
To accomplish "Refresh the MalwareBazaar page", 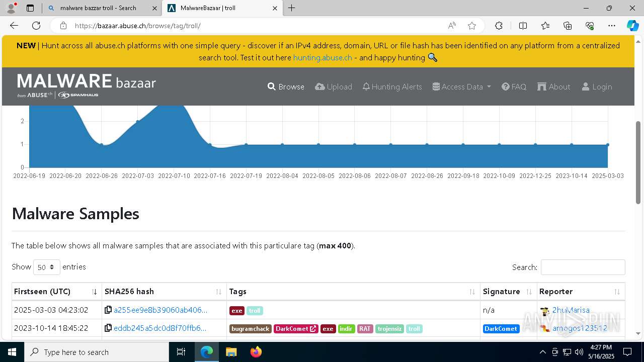I will point(36,26).
